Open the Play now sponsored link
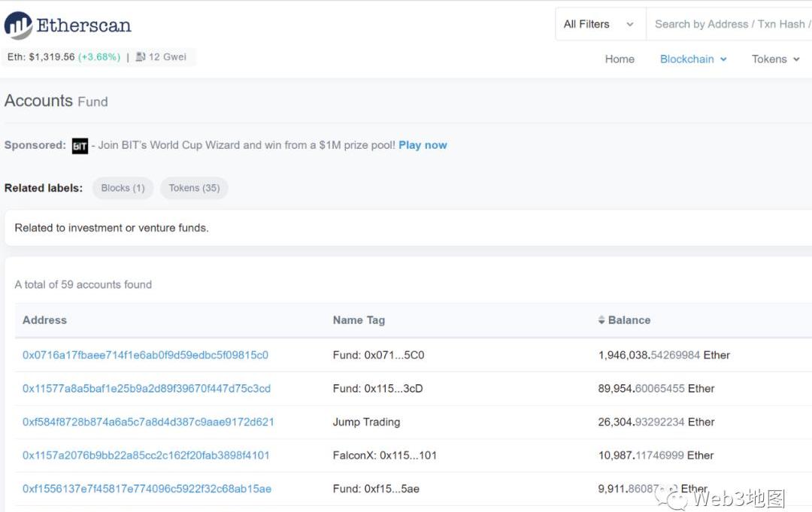The height and width of the screenshot is (512, 812). pos(423,145)
